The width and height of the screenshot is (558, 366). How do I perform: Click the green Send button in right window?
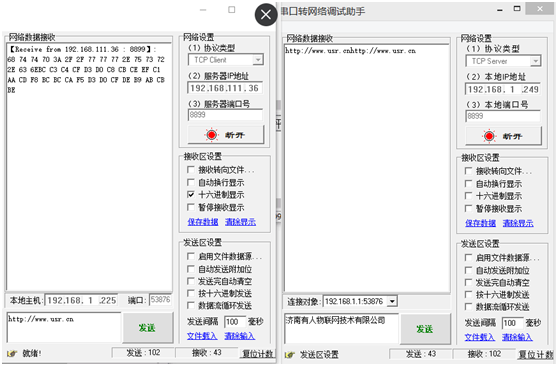coord(425,329)
